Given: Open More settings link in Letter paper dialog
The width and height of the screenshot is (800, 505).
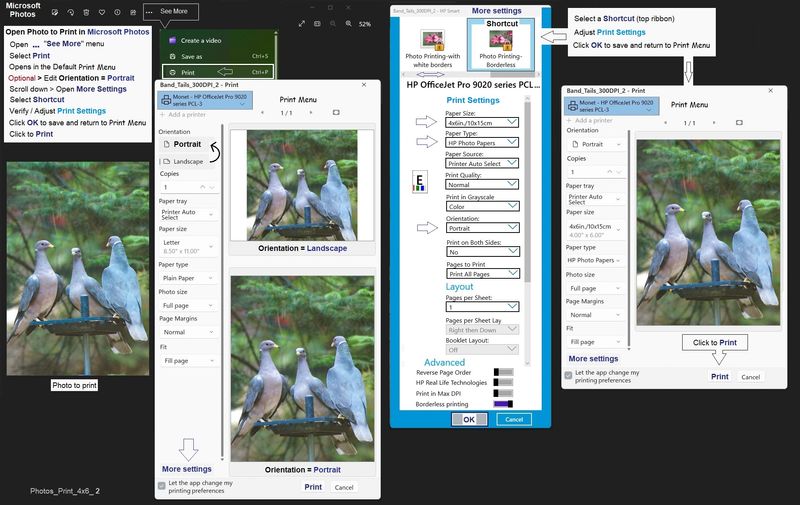Looking at the screenshot, I should pos(187,469).
